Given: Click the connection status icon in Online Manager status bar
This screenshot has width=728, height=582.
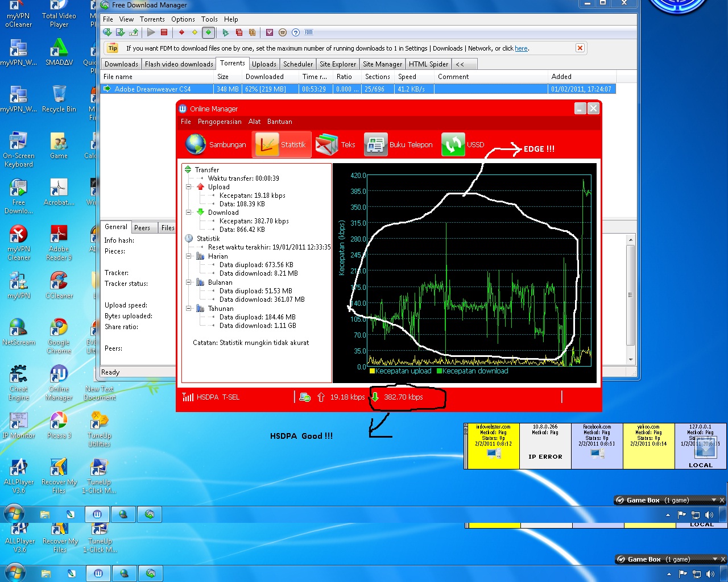Looking at the screenshot, I should pyautogui.click(x=305, y=397).
